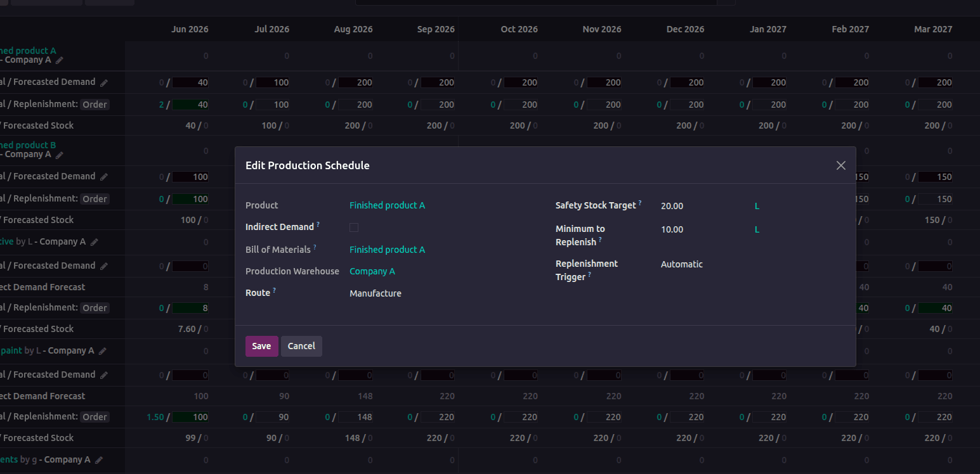
Task: Click the Minimum to Replenish unit L
Action: pos(757,229)
